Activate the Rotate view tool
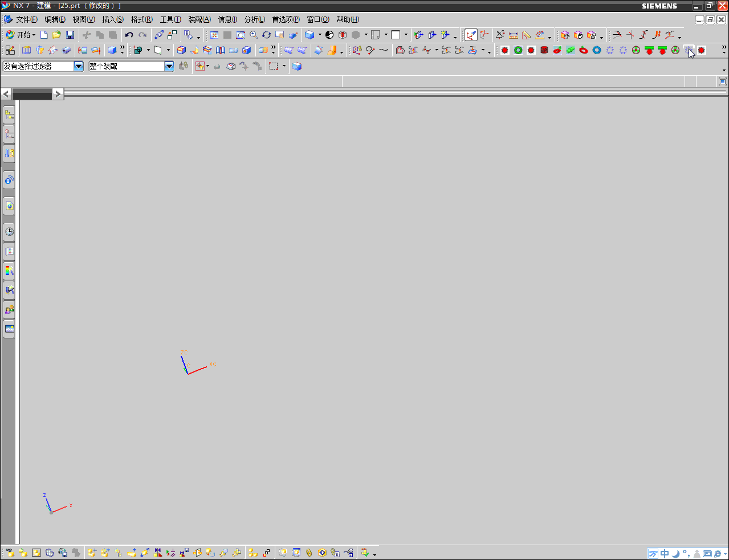 coord(266,35)
